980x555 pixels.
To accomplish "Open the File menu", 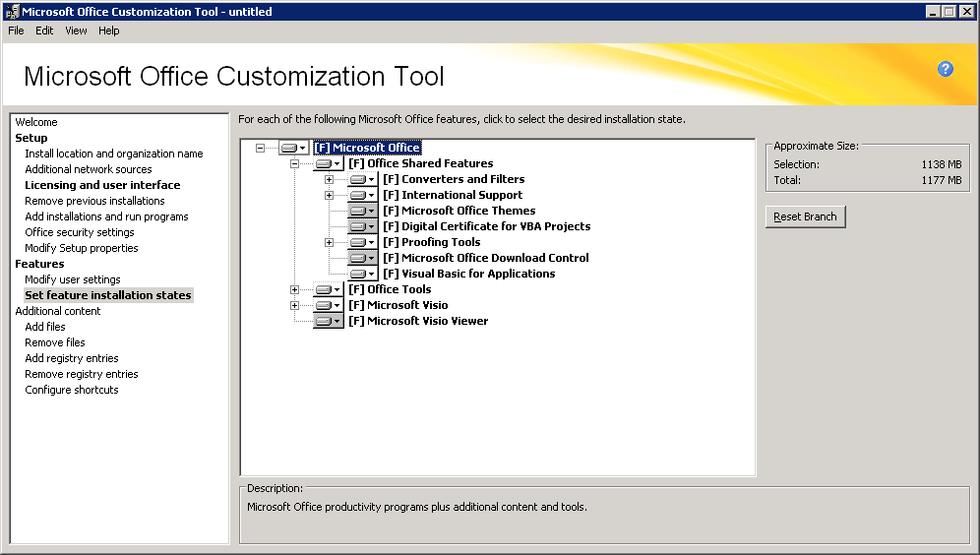I will (x=16, y=31).
